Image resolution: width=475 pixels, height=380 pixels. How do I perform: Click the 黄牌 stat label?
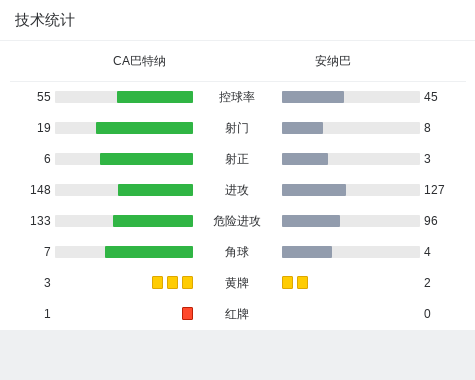pos(237,283)
